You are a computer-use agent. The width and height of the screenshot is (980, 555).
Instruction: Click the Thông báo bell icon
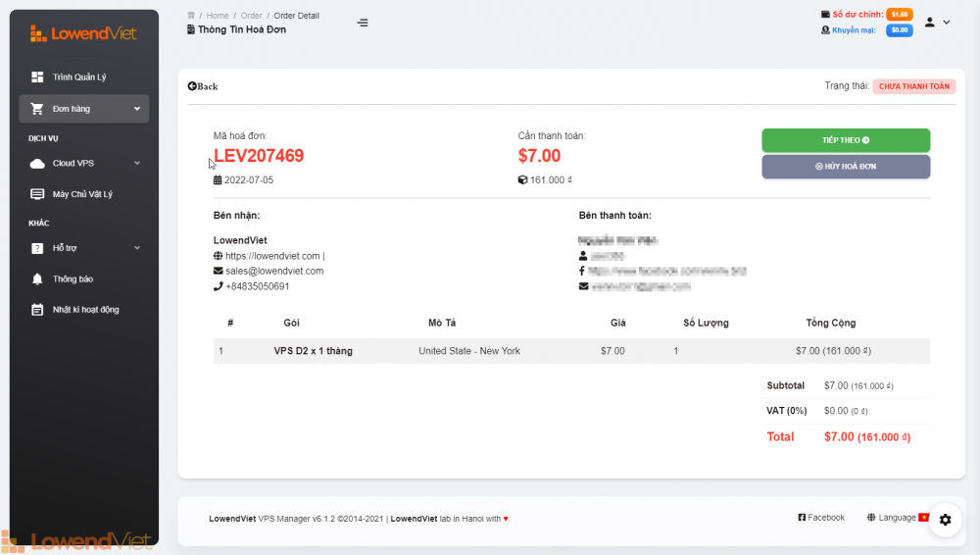tap(37, 279)
